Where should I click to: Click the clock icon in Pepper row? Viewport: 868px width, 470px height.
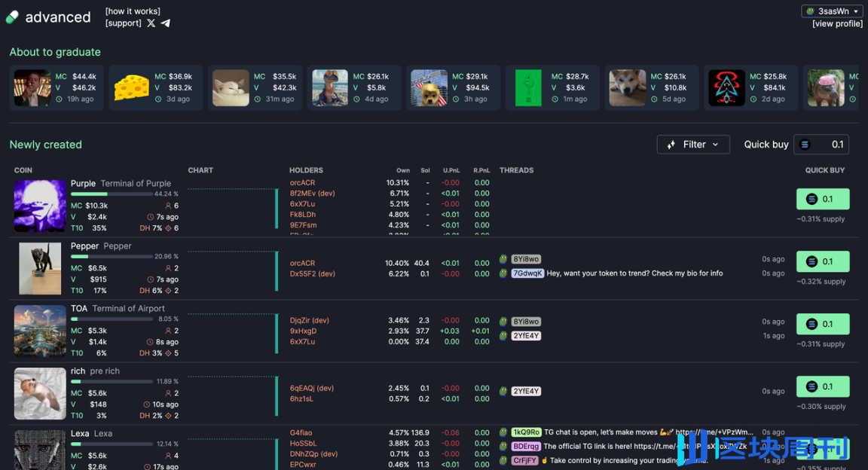coord(150,279)
